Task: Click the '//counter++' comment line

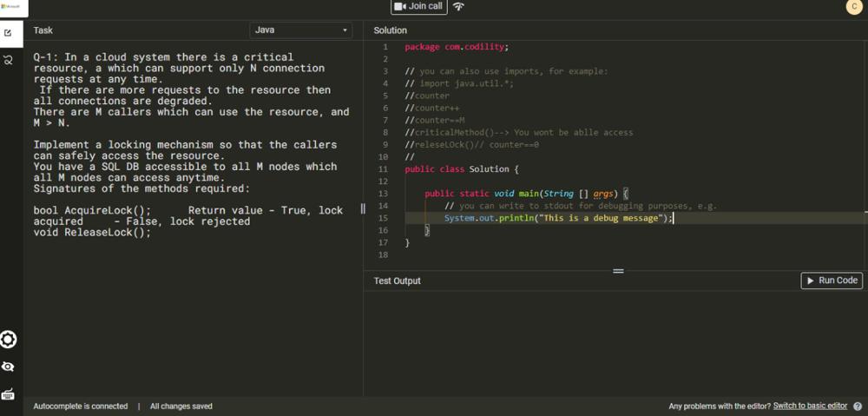Action: [x=432, y=108]
